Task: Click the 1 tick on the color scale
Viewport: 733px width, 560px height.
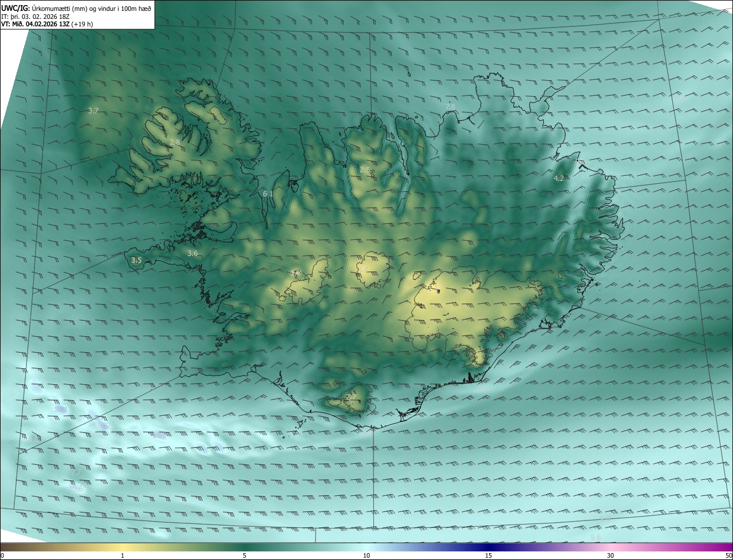Action: click(123, 555)
